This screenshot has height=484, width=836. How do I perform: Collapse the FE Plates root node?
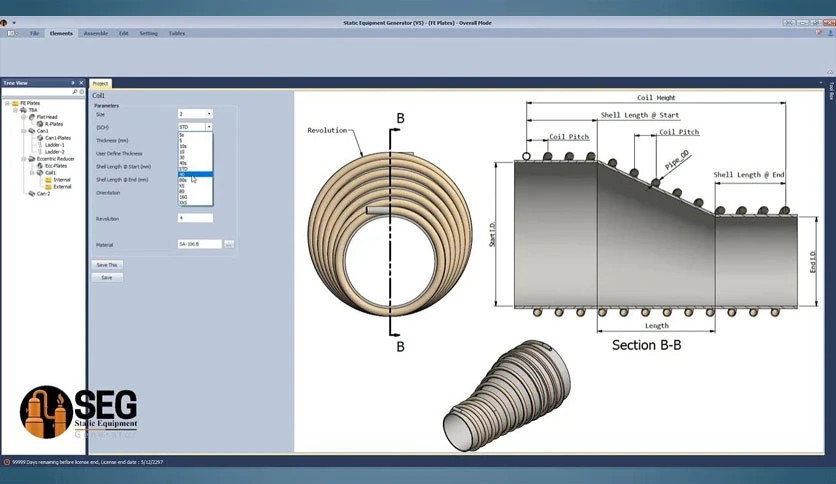tap(7, 103)
